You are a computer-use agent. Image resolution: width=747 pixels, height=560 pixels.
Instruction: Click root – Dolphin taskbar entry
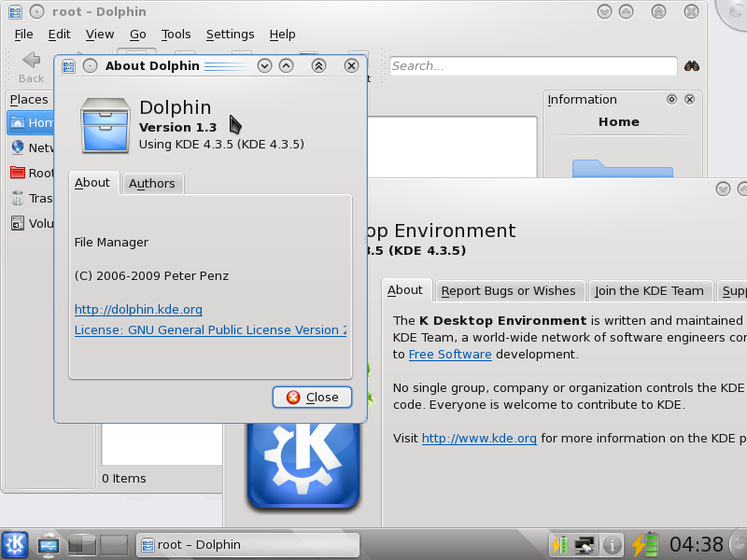click(247, 545)
